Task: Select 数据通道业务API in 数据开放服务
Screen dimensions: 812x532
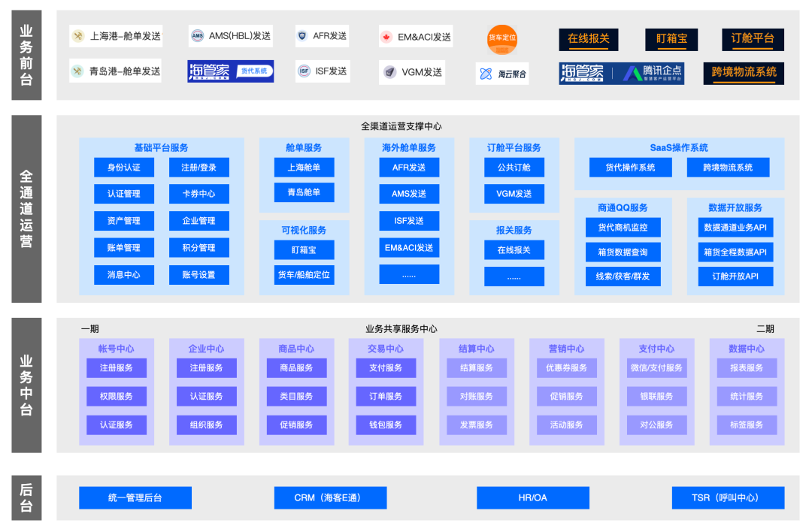Action: [x=735, y=227]
